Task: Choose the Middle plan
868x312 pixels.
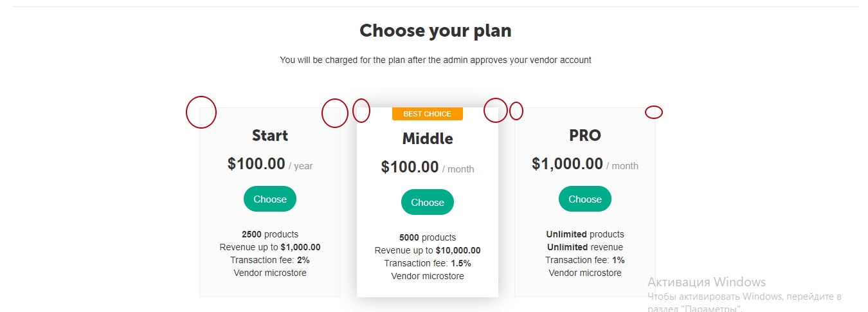Action: pos(428,202)
